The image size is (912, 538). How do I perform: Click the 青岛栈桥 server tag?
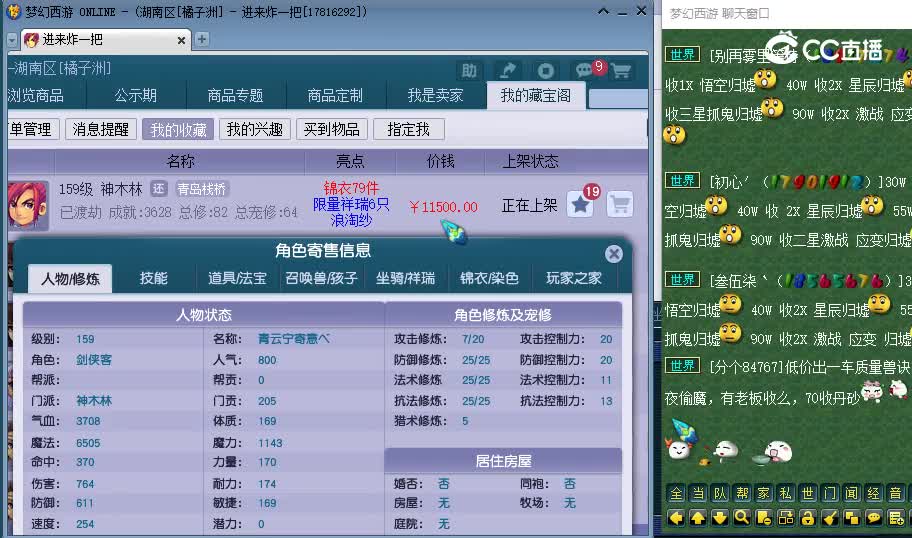(x=201, y=188)
